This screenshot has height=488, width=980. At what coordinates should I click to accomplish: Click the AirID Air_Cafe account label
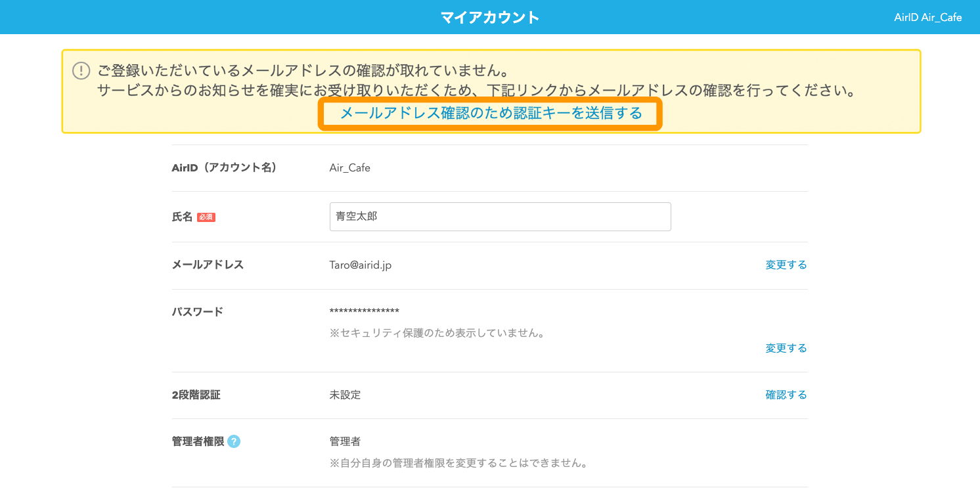coord(927,18)
